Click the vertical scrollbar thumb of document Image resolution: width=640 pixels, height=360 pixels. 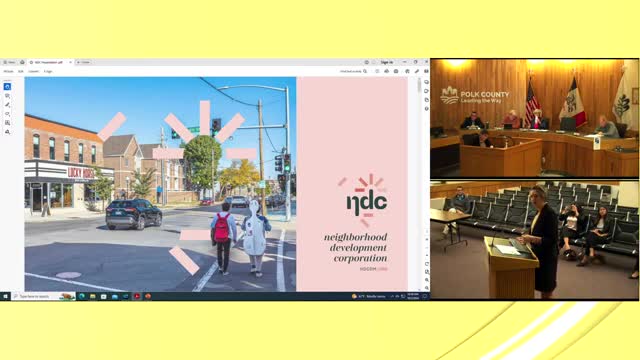[419, 85]
